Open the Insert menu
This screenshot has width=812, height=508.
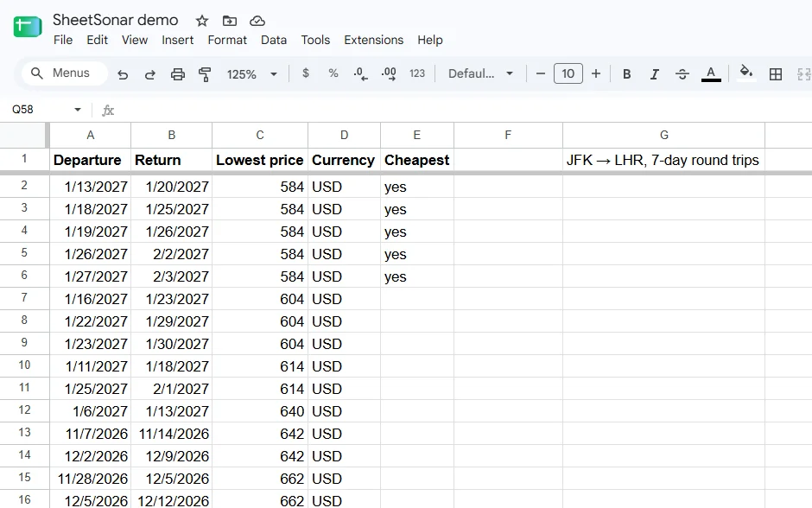[x=178, y=40]
